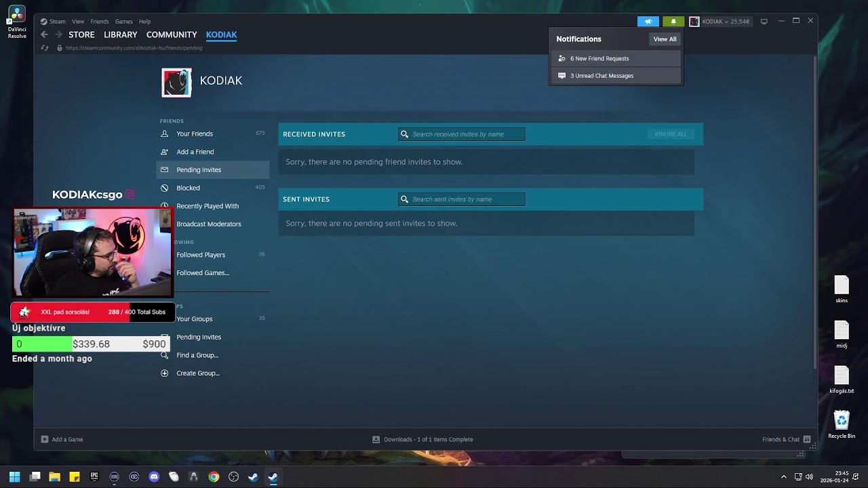The image size is (868, 488).
Task: Open the Steam menu
Action: [57, 22]
